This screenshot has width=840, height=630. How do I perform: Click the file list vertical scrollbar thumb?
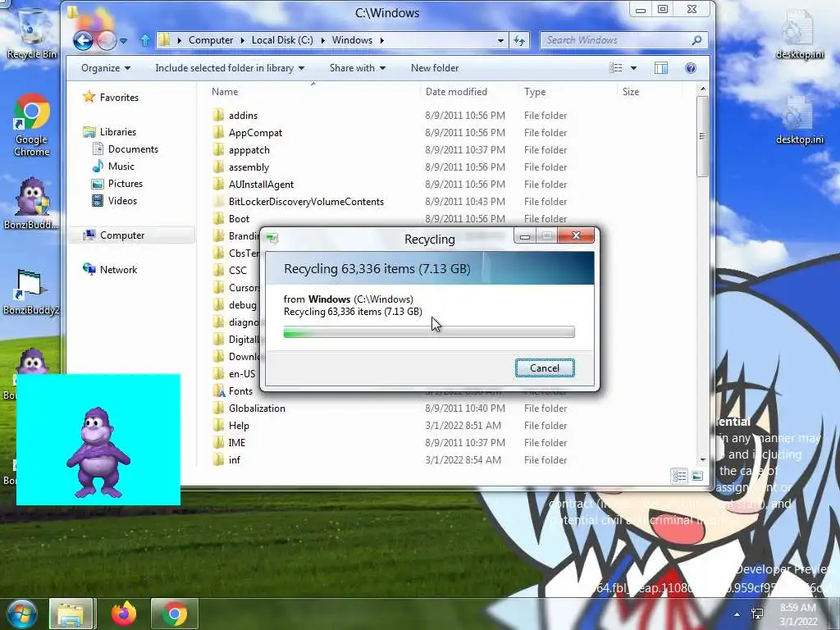tap(702, 137)
